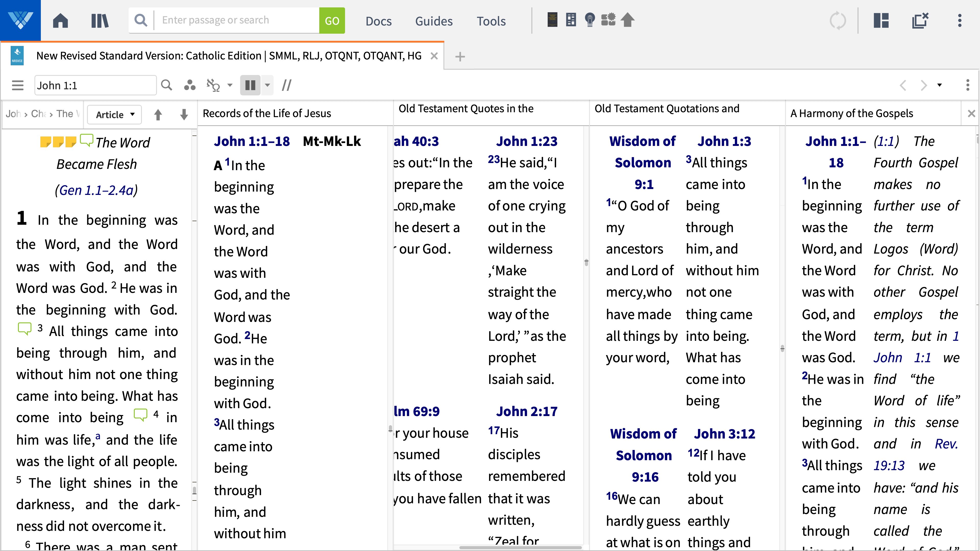Screen dimensions: 980x551
Task: Navigate back in the panel history
Action: point(903,85)
